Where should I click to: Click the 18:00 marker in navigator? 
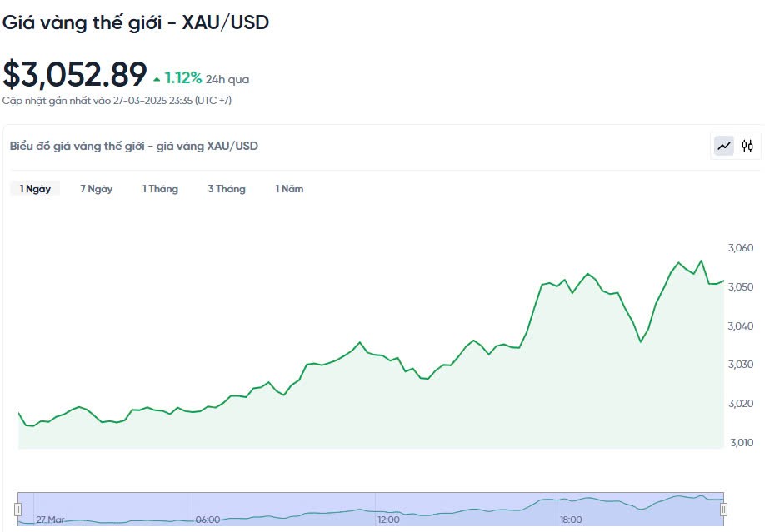[571, 520]
